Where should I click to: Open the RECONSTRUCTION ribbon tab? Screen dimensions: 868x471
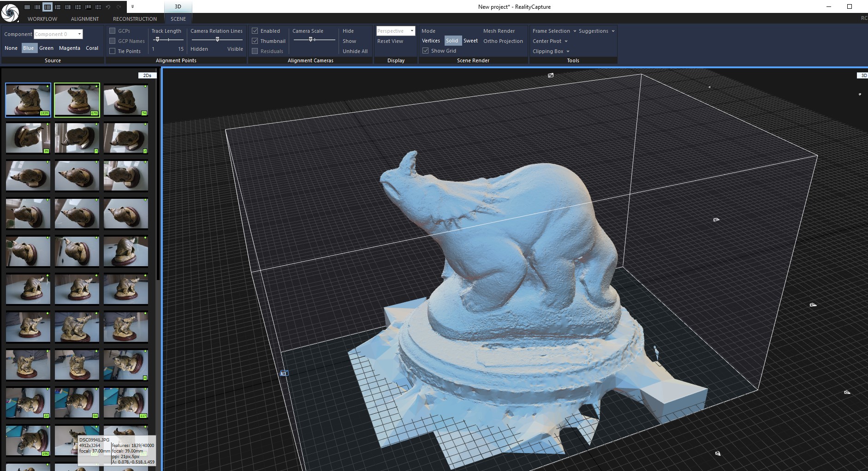click(x=135, y=19)
